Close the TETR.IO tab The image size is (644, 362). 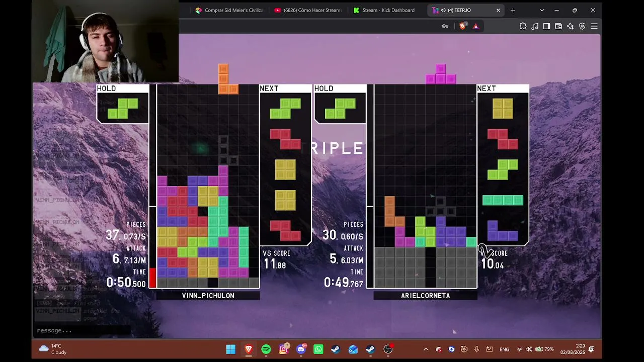(x=498, y=10)
